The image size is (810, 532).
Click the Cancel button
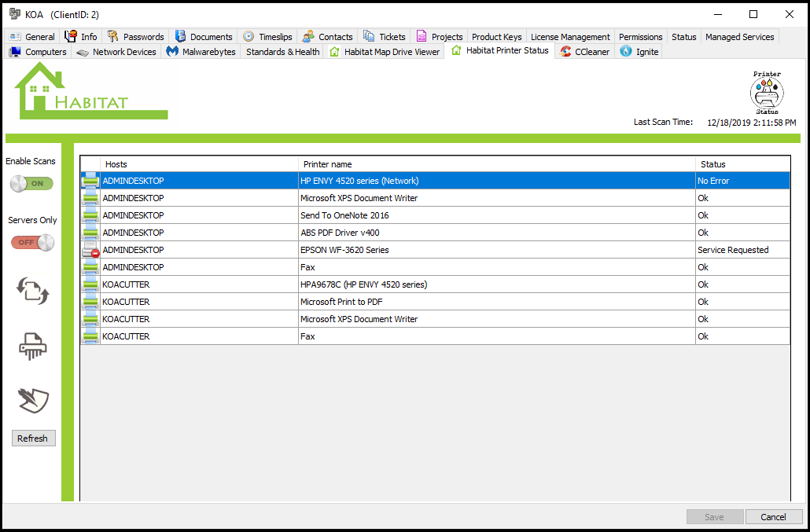[x=773, y=516]
